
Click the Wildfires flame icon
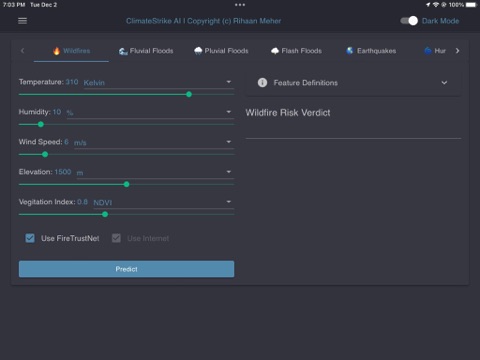(57, 51)
